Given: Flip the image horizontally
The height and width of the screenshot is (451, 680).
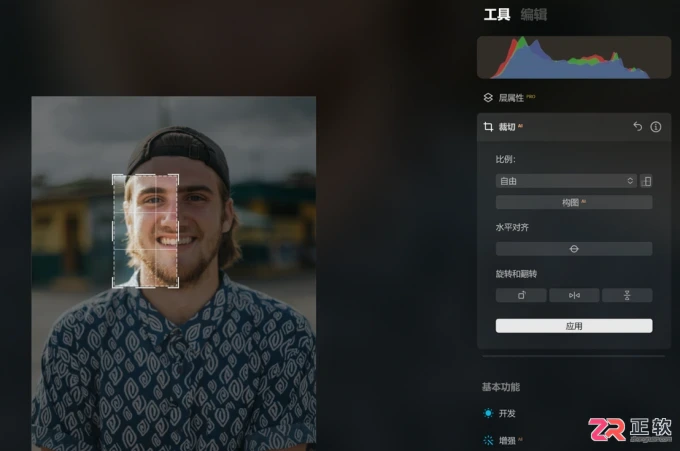Looking at the screenshot, I should (x=574, y=295).
